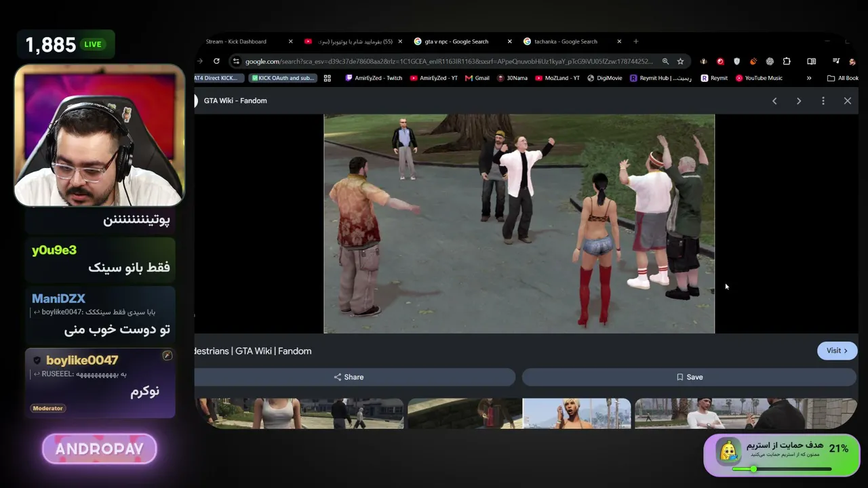Reload the page with the refresh icon

pos(216,61)
